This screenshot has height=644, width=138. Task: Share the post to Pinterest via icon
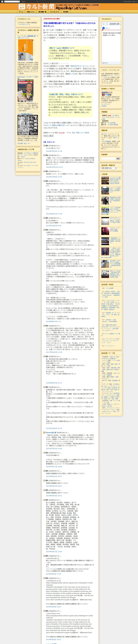tap(52, 136)
